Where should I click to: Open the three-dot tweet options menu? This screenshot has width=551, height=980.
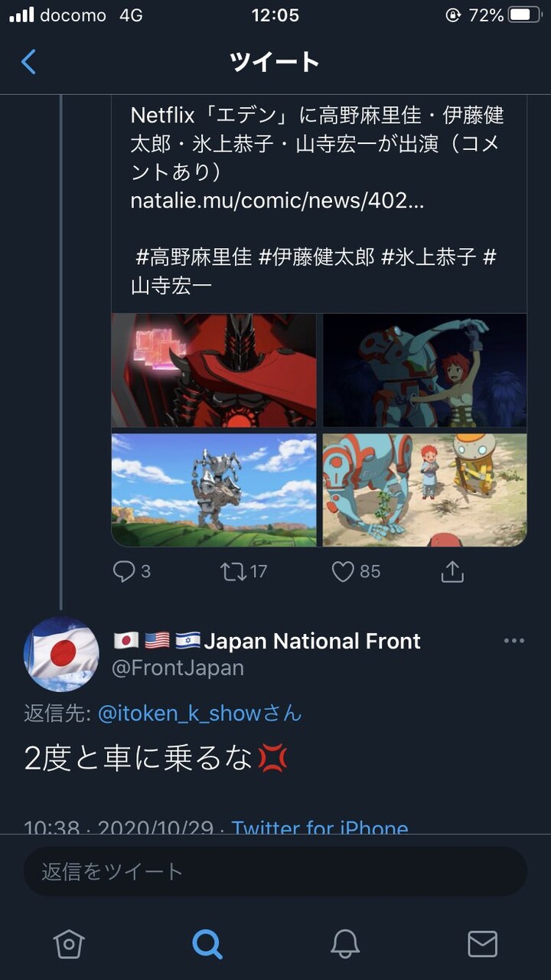pos(514,641)
